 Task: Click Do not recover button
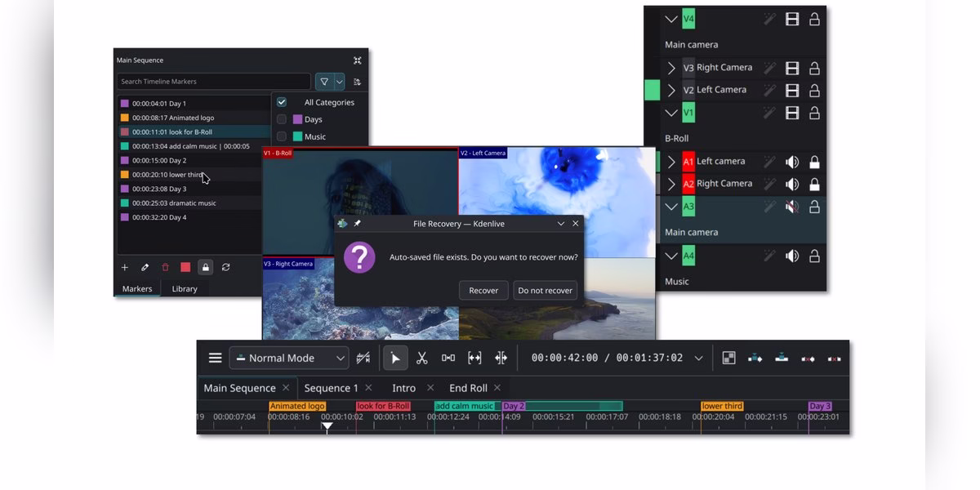click(x=545, y=290)
